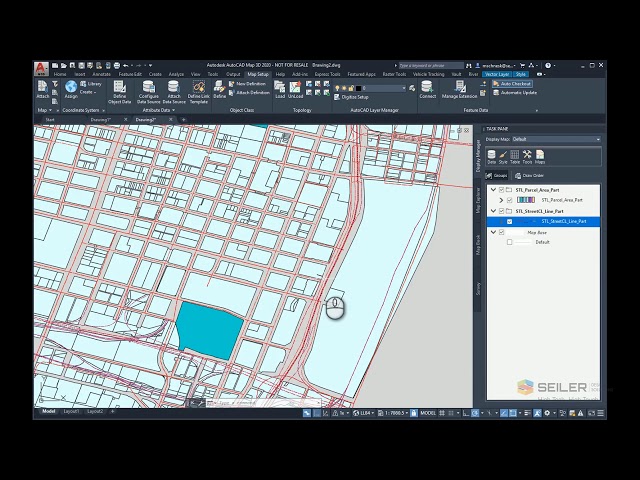Viewport: 640px width, 480px height.
Task: Open the Create coordinate system dropdown
Action: tap(88, 92)
